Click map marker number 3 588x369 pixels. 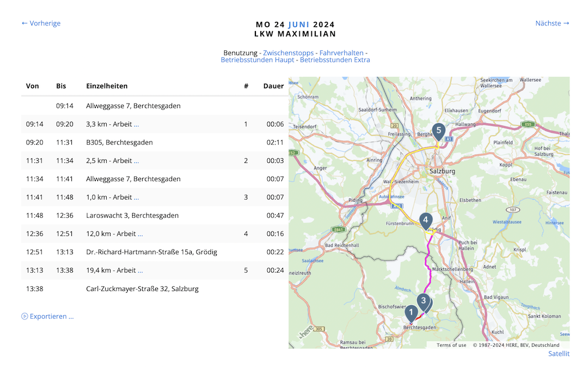click(424, 300)
